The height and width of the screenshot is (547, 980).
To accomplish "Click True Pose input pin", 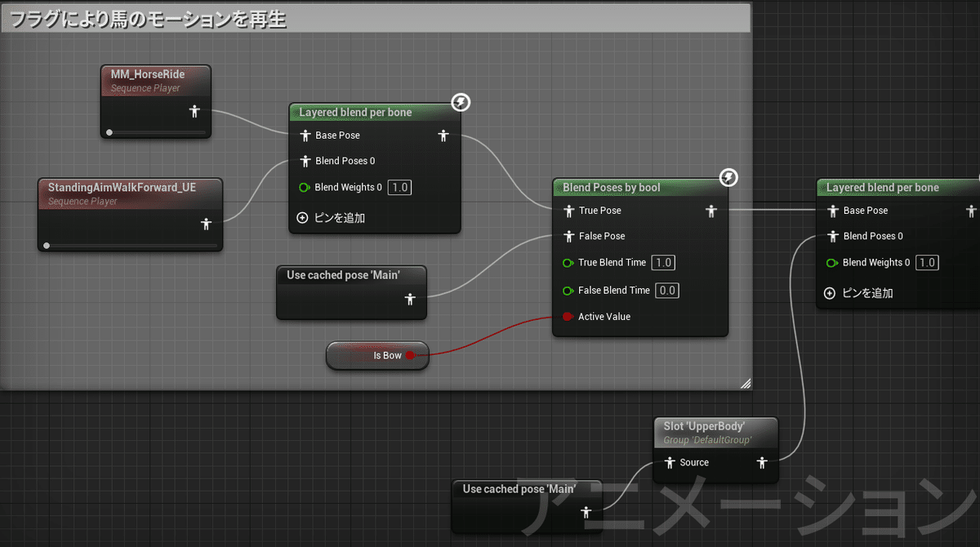I will coord(568,211).
